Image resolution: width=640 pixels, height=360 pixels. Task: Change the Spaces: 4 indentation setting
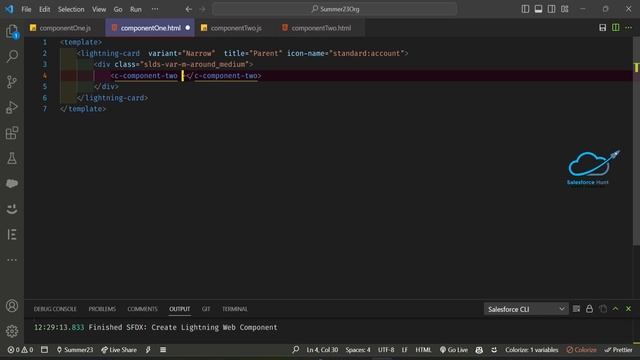[358, 350]
